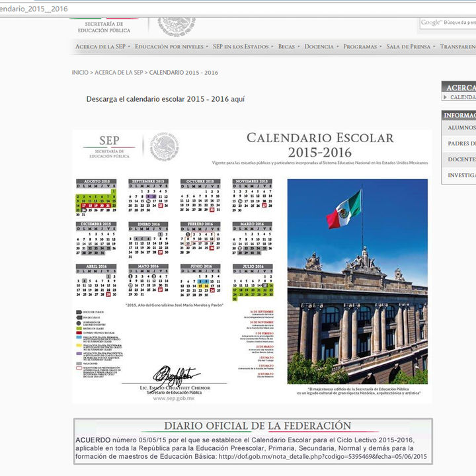This screenshot has height=476, width=476.
Task: Follow the ACERCA DE LA SEP breadcrumb link
Action: (x=119, y=73)
